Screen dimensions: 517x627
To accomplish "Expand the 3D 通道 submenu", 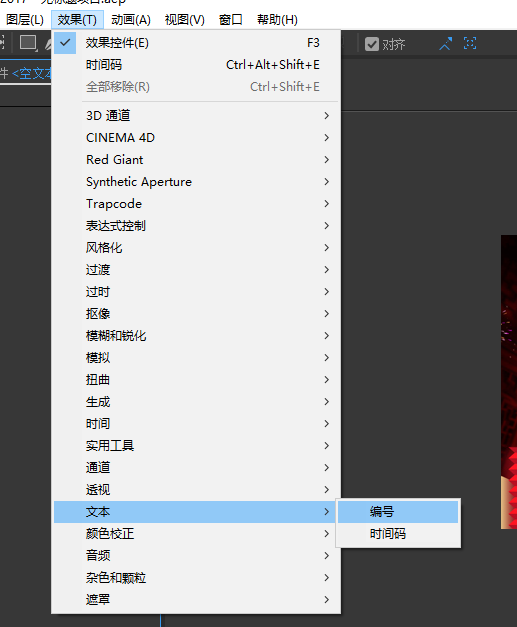I will click(196, 116).
